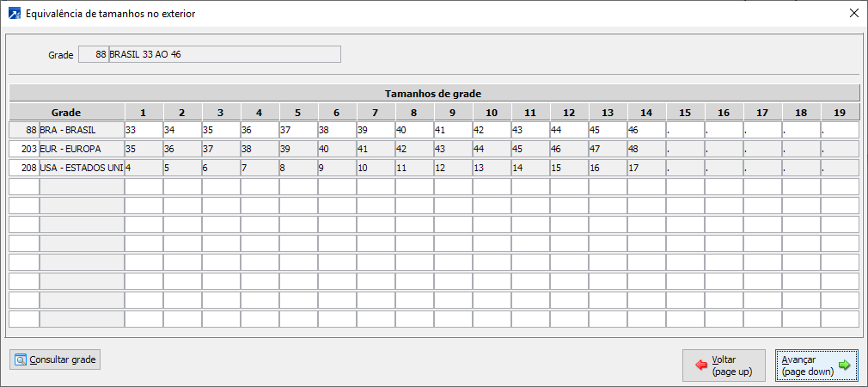The image size is (868, 387).
Task: Click the green Avançar arrow icon
Action: coord(844,365)
